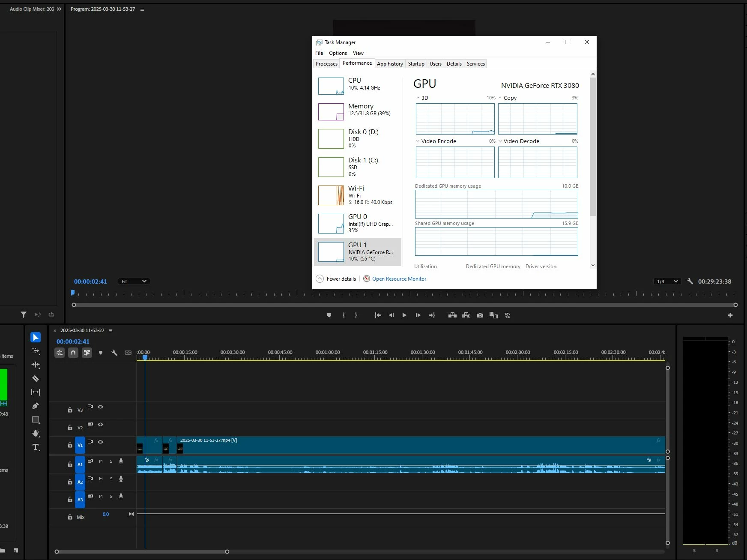This screenshot has width=747, height=560.
Task: Open the Fit zoom level dropdown
Action: [134, 281]
